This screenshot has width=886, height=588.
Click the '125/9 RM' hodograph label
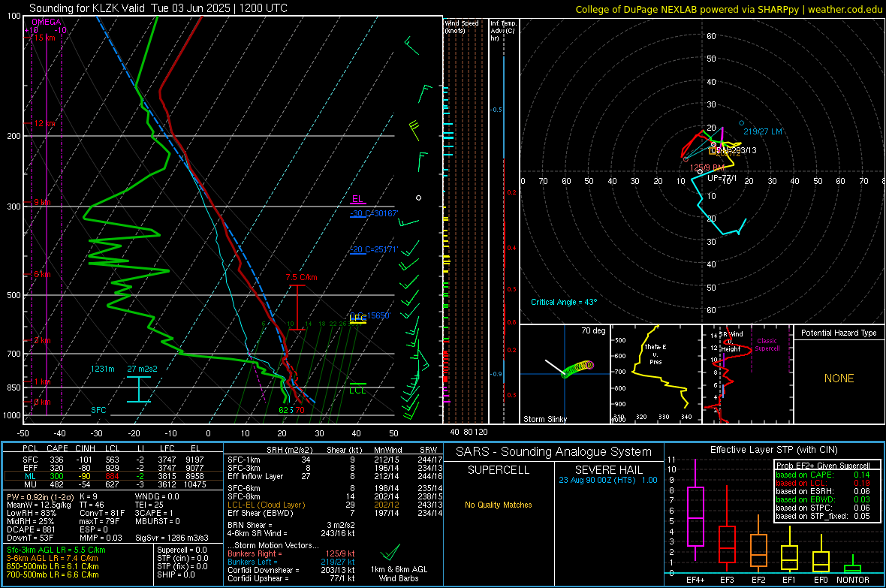[x=707, y=167]
